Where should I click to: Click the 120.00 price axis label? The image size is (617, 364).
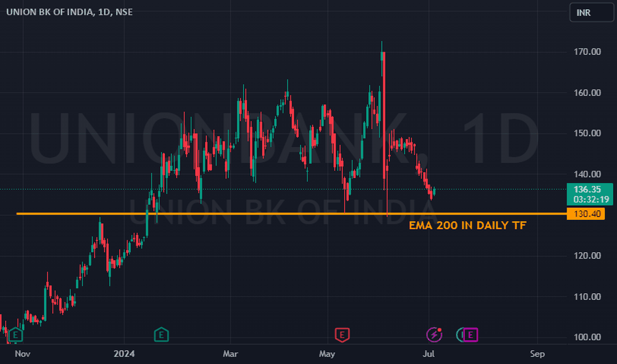(587, 255)
